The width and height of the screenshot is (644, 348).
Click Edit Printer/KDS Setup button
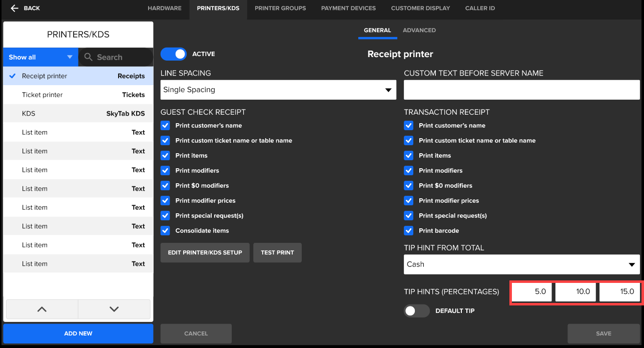(205, 253)
